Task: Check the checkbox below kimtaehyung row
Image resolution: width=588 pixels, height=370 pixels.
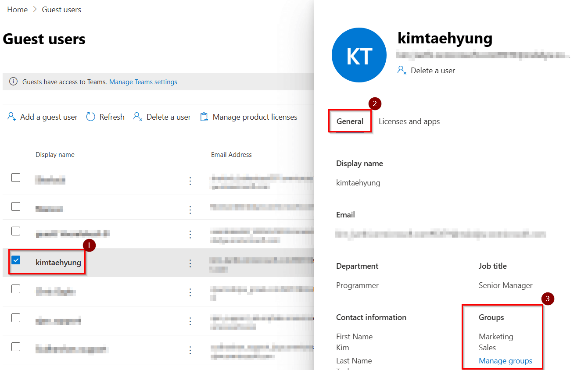Action: pyautogui.click(x=16, y=289)
